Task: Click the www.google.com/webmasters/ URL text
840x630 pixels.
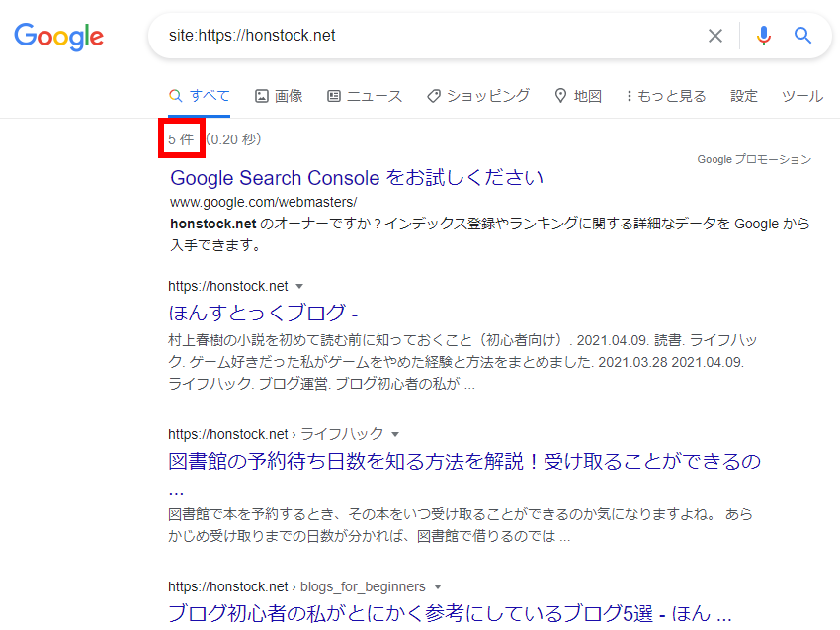Action: (263, 202)
